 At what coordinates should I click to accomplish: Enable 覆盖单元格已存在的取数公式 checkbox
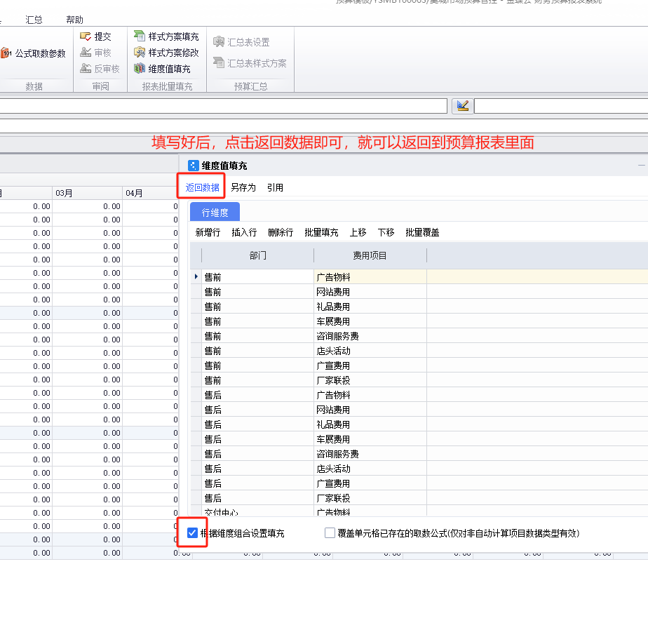(x=330, y=533)
